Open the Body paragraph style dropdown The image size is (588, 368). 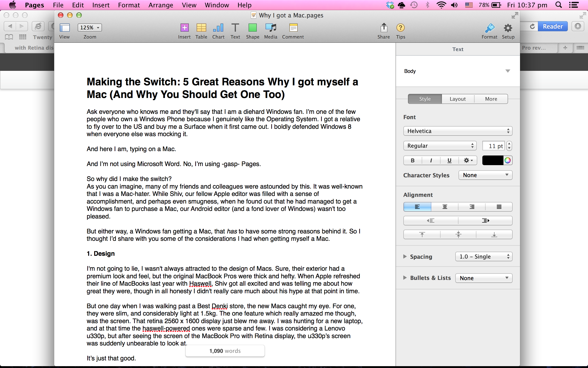tap(458, 71)
